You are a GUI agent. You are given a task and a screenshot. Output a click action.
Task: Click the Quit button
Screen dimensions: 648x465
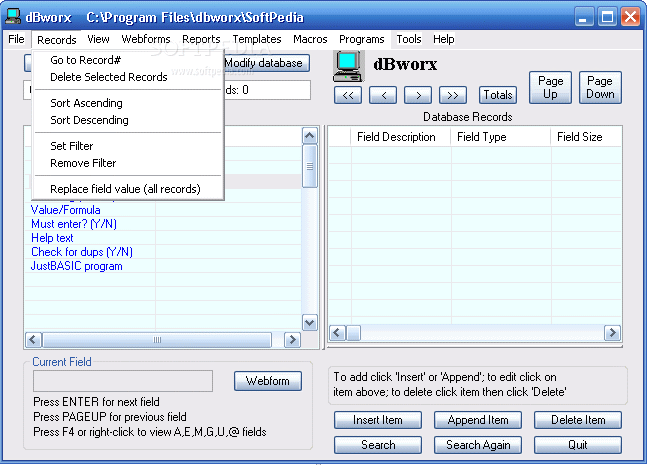click(x=578, y=445)
